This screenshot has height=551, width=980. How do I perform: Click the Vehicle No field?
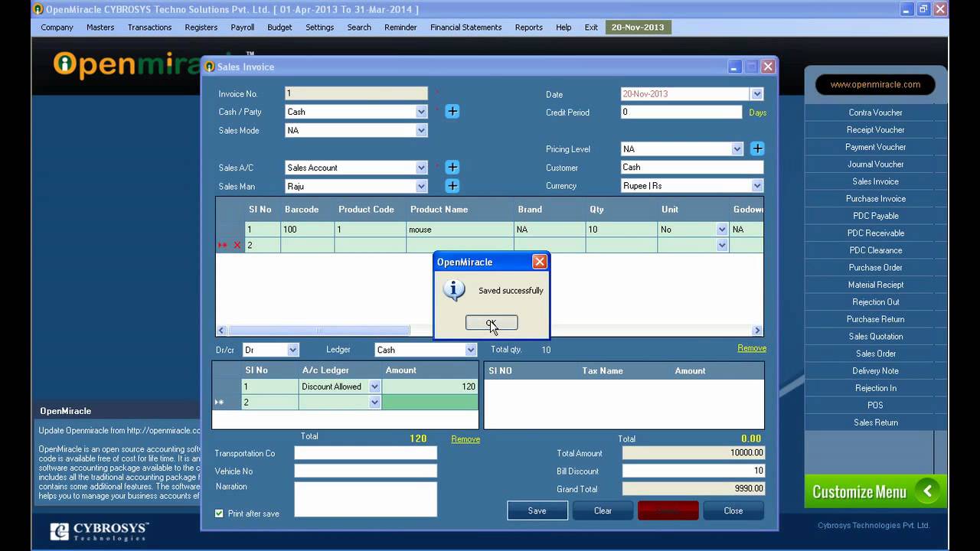click(x=365, y=471)
